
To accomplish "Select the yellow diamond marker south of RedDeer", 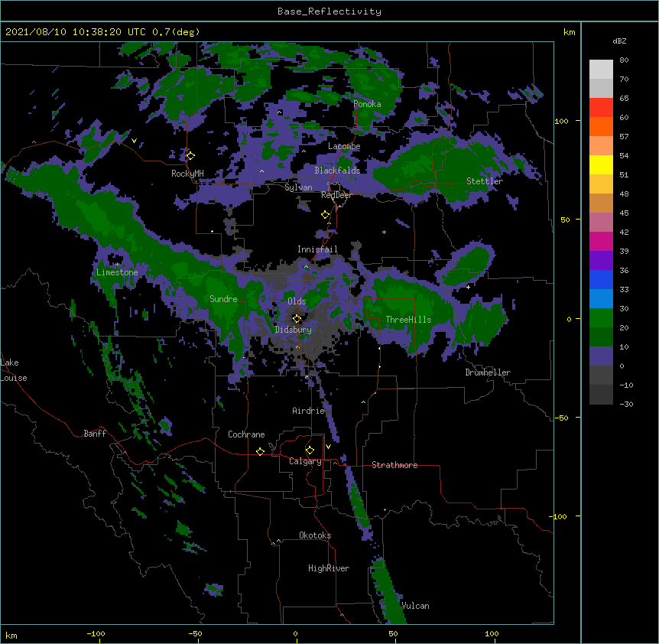I will pyautogui.click(x=326, y=215).
